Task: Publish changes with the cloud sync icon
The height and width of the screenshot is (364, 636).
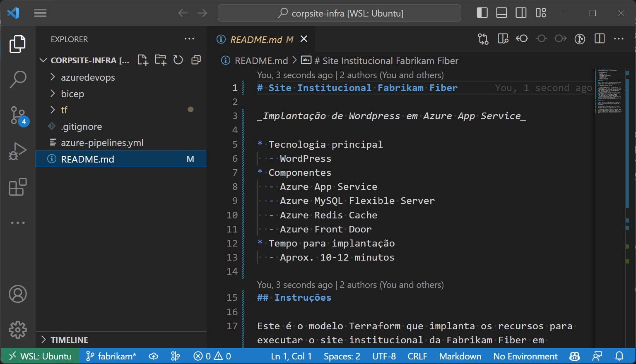Action: [154, 356]
